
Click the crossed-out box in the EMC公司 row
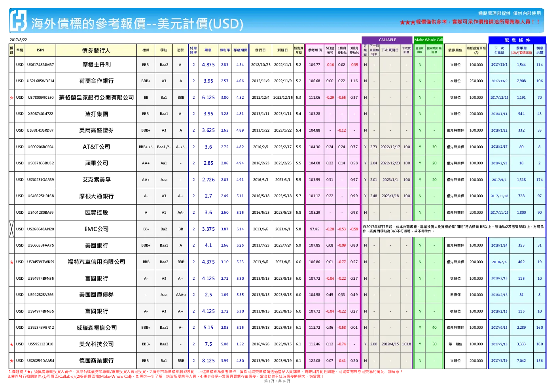(12, 229)
